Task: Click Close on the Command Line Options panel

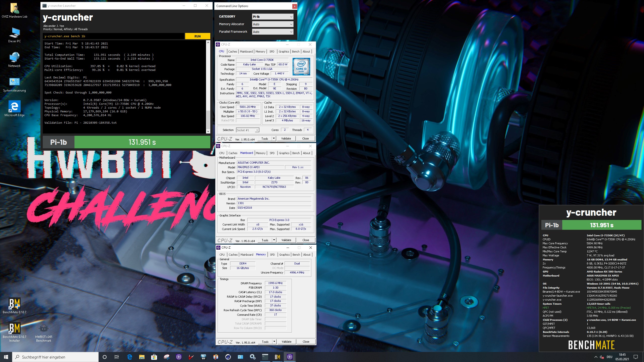Action: coord(294,6)
